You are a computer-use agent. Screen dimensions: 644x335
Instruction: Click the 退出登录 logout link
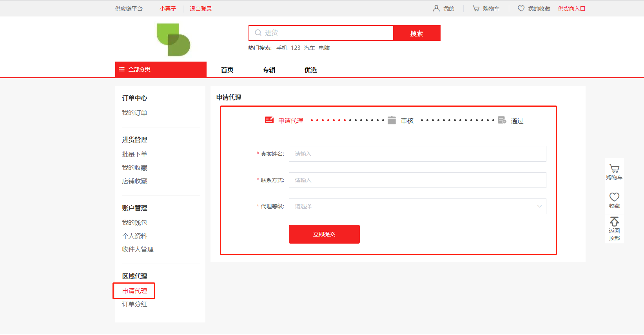click(201, 9)
